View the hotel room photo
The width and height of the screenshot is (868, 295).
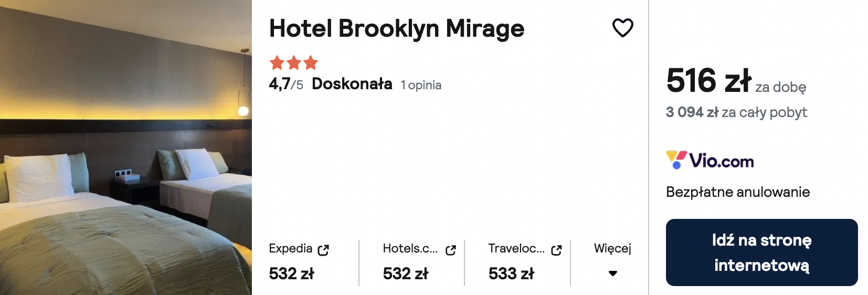tap(126, 147)
